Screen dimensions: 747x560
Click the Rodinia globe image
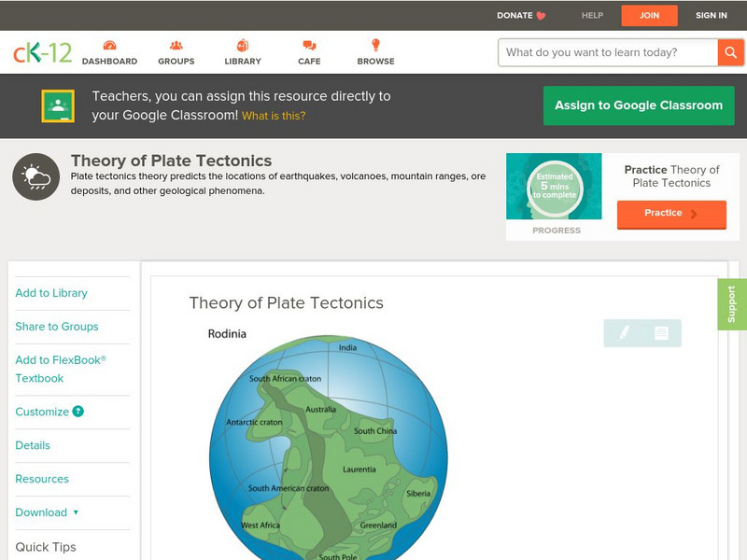329,448
